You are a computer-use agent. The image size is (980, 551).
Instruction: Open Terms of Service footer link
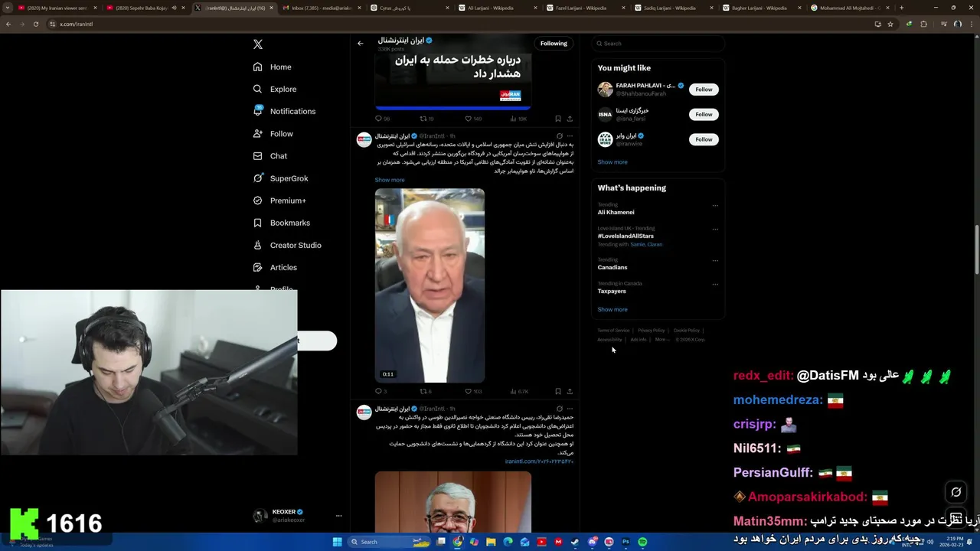(613, 330)
